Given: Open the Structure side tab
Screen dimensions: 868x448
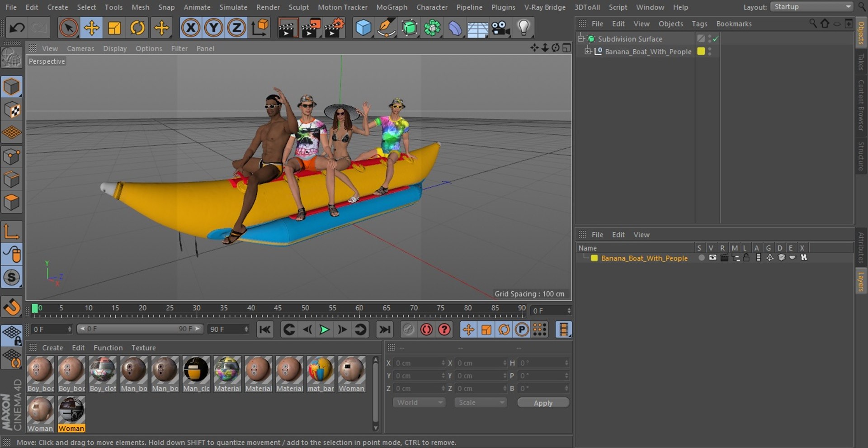Looking at the screenshot, I should coord(861,156).
